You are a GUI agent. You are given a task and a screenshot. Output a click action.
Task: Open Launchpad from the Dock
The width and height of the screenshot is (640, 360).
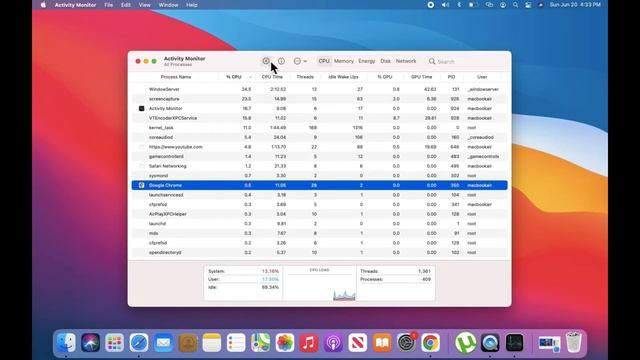pyautogui.click(x=115, y=342)
